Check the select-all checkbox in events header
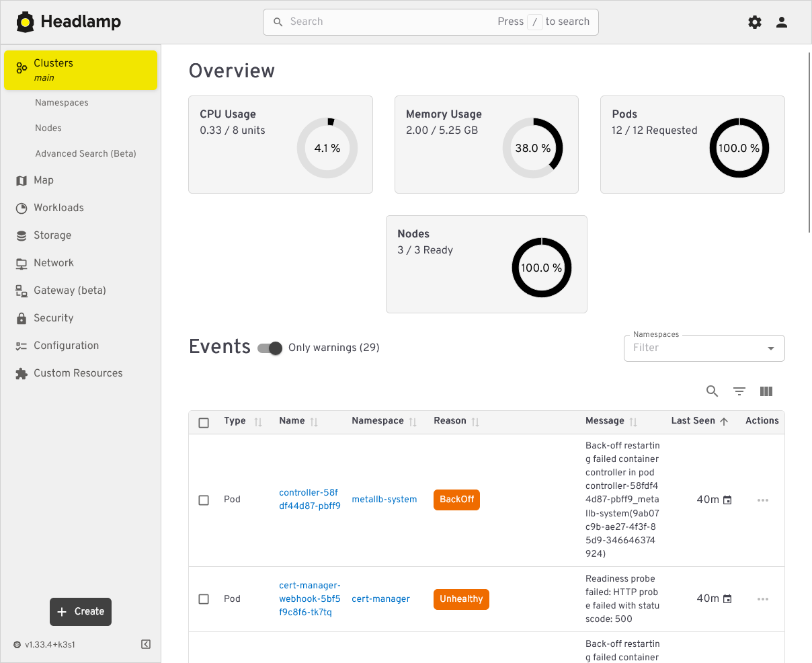The width and height of the screenshot is (812, 663). [x=204, y=421]
